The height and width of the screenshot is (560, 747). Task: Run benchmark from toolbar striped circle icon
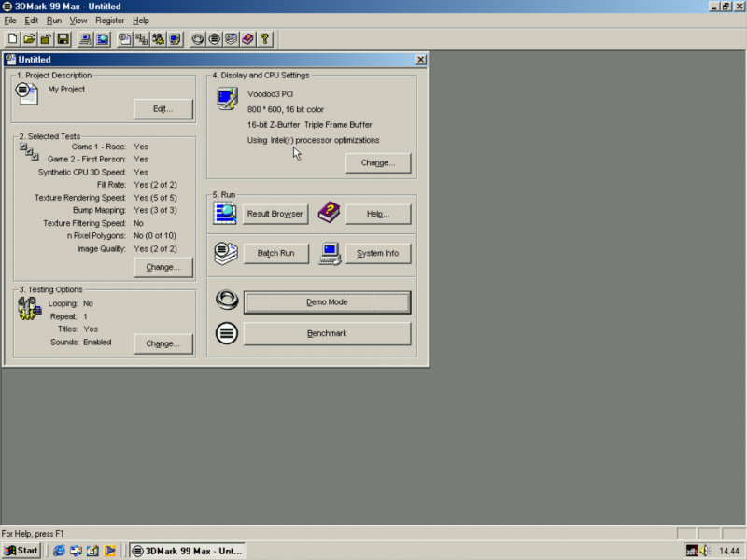pyautogui.click(x=215, y=39)
